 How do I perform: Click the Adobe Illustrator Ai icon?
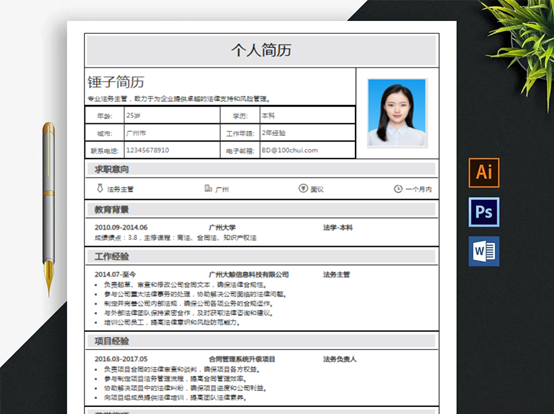point(484,173)
